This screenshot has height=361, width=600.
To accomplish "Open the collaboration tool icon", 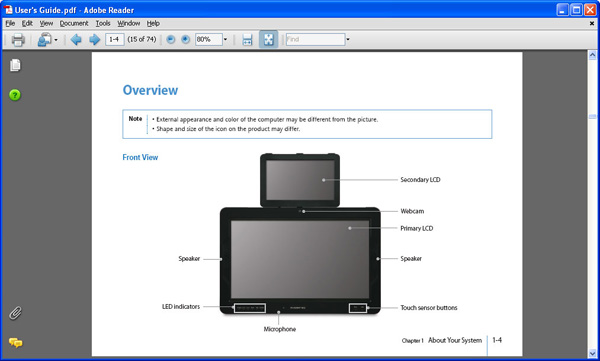I will pos(44,39).
